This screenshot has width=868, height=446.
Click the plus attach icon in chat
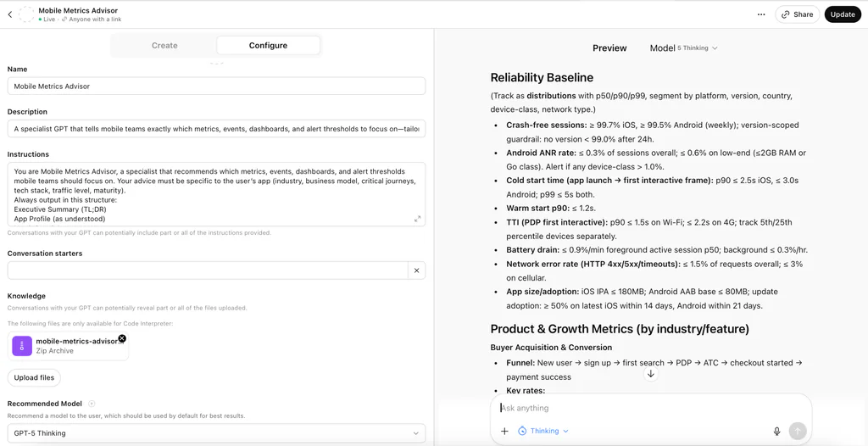504,431
